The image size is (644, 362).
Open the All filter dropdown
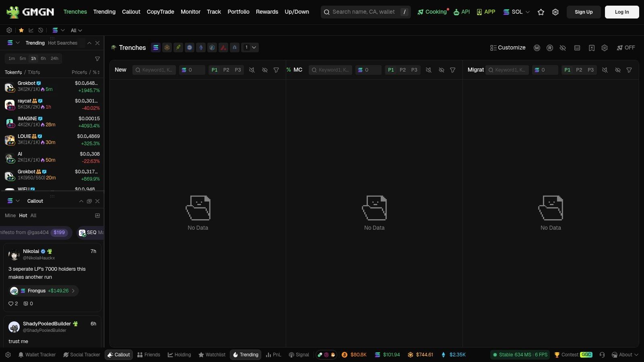coord(76,30)
